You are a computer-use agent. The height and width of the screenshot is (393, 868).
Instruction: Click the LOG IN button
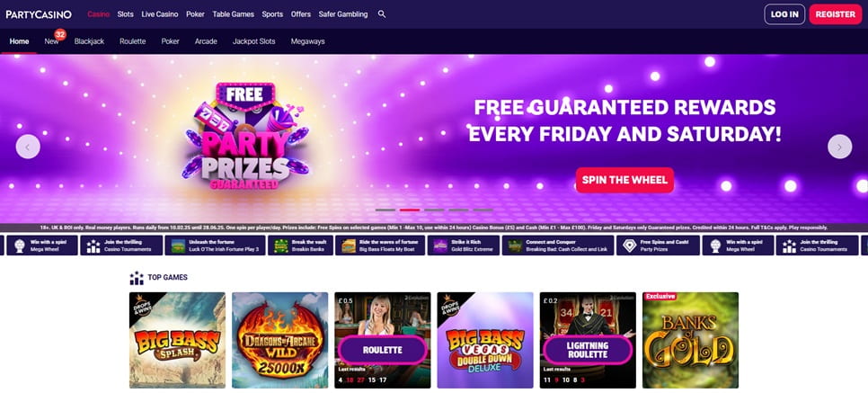coord(784,14)
